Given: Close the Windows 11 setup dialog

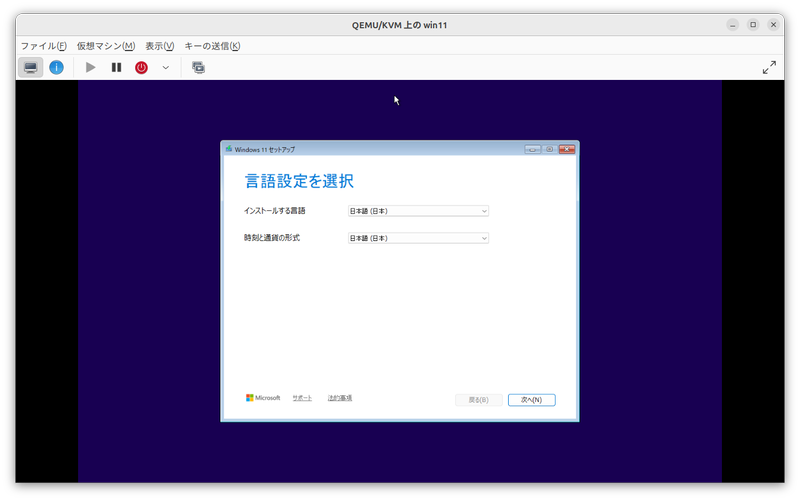Looking at the screenshot, I should click(x=567, y=149).
